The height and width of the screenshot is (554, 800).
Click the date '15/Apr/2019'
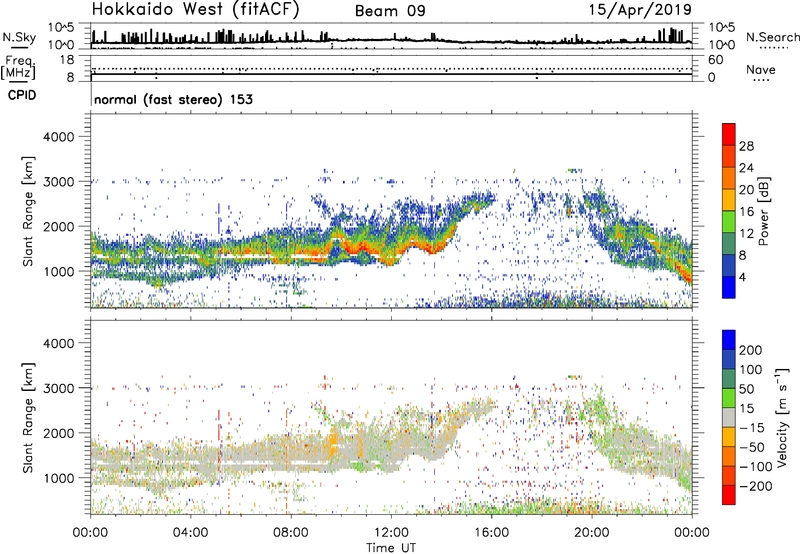pyautogui.click(x=640, y=10)
